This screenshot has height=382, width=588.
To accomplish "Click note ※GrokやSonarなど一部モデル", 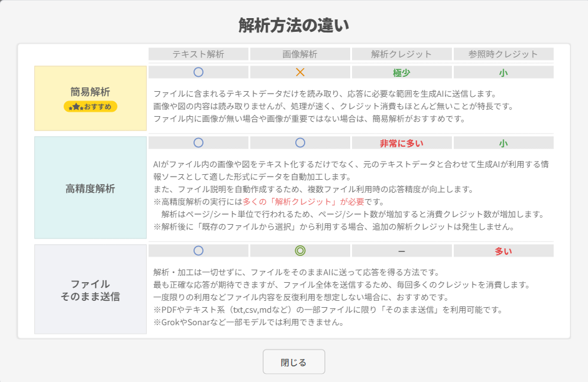I will point(249,323).
